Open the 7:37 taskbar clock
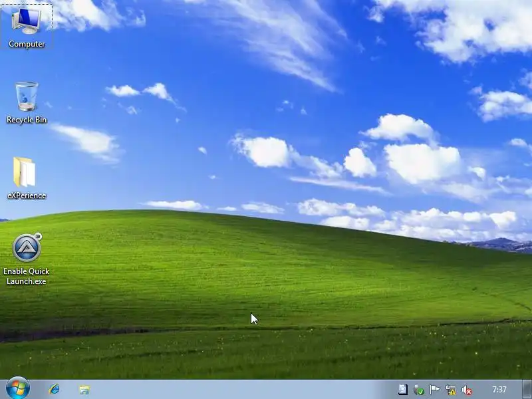Screen dimensions: 532x399 pos(499,390)
